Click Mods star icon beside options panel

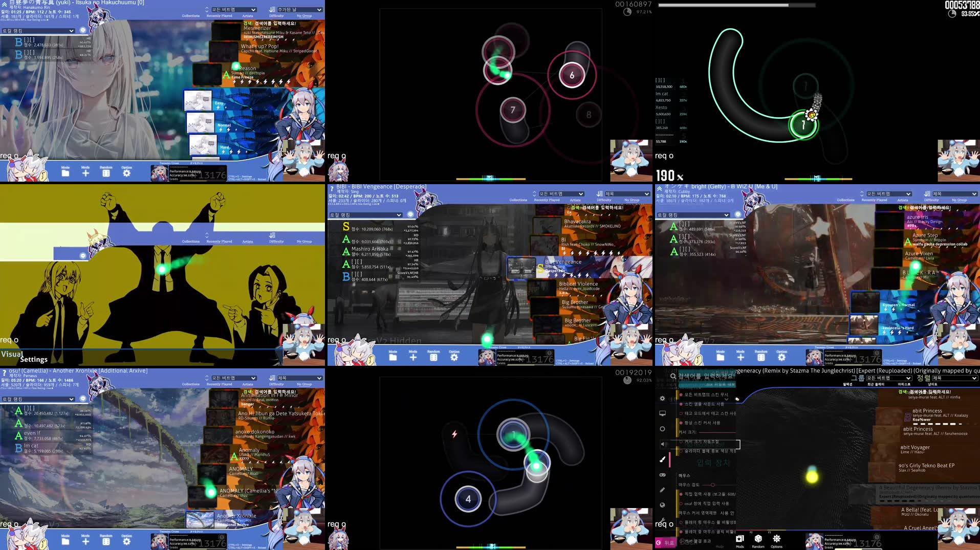(739, 539)
